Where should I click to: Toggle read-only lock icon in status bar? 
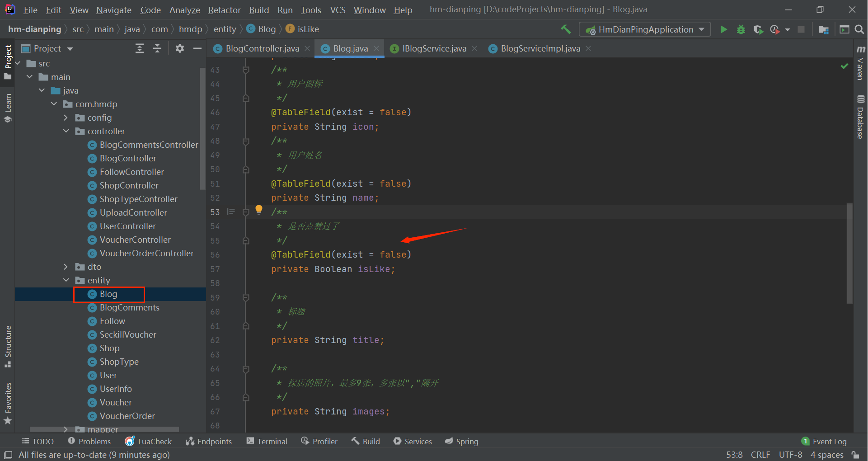855,455
